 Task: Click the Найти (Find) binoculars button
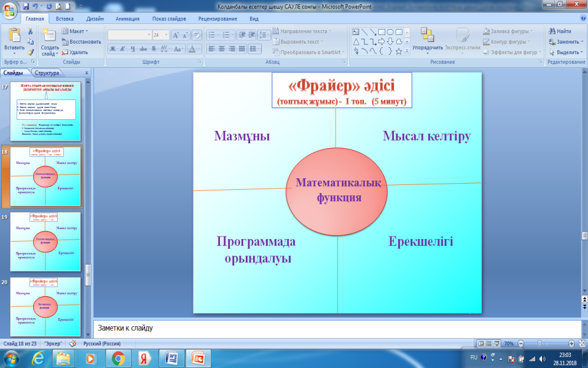click(560, 31)
